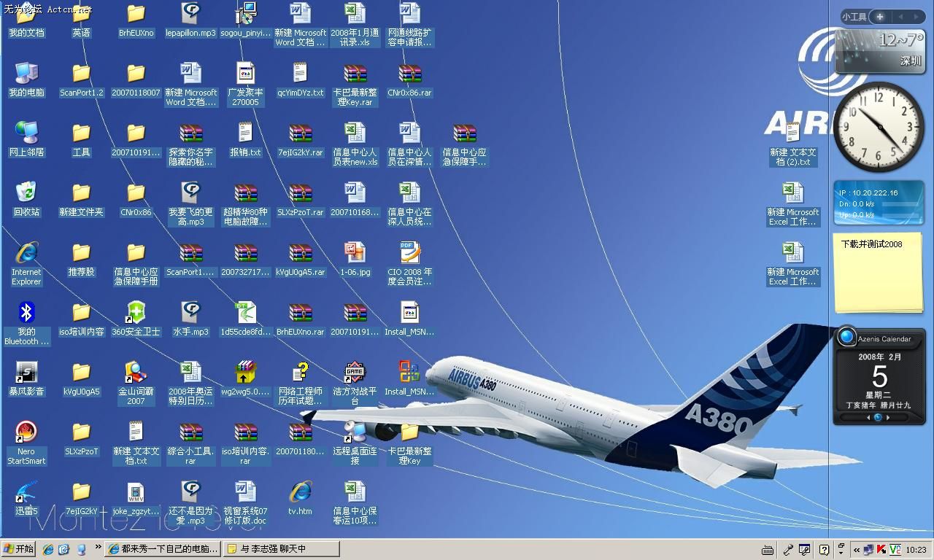
Task: Open 网络工程师历年试题 help file
Action: (300, 384)
